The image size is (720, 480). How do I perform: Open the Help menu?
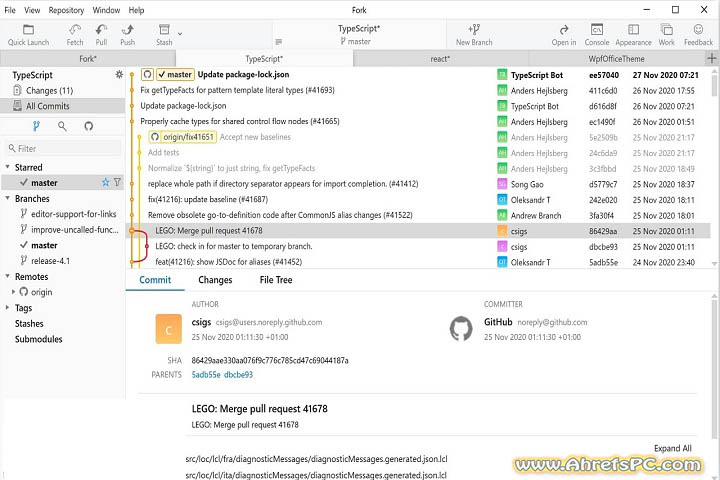(136, 10)
